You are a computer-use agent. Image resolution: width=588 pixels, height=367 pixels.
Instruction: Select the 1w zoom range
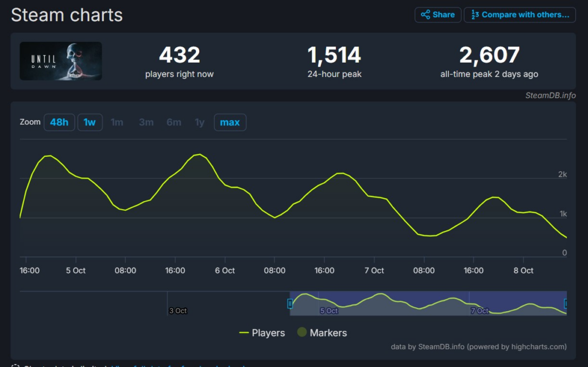[x=90, y=122]
